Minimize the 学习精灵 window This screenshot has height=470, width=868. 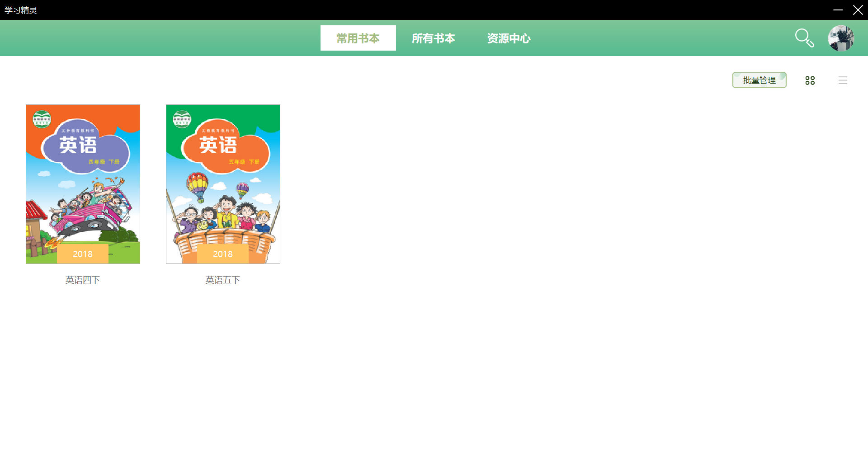coord(838,10)
